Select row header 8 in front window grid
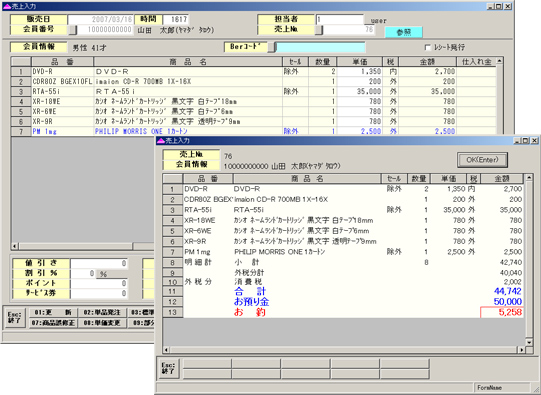The width and height of the screenshot is (541, 395). (x=173, y=263)
